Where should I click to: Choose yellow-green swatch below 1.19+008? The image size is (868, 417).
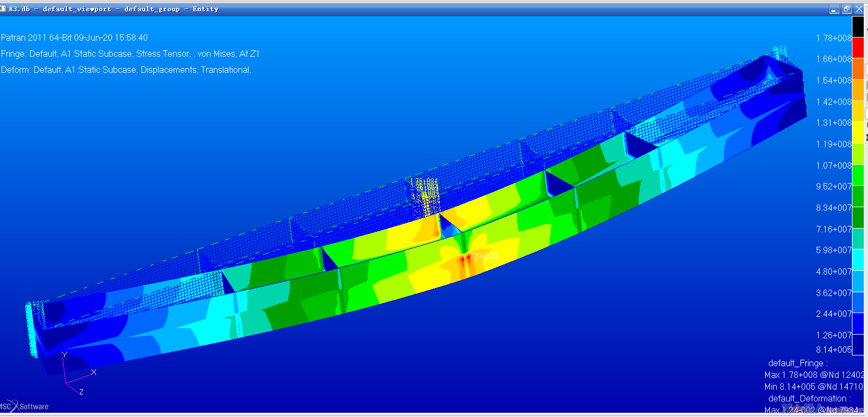click(x=858, y=154)
